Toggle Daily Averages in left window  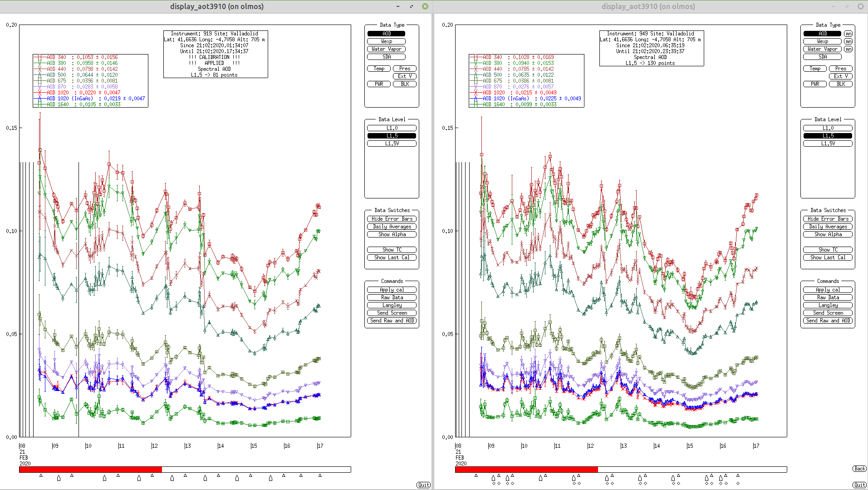point(392,227)
